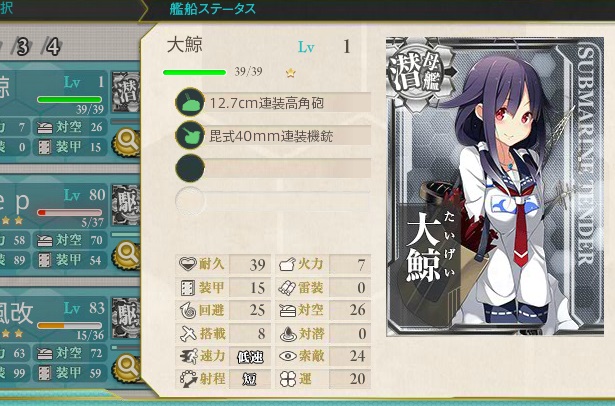Switch to fleet tab 4
The width and height of the screenshot is (615, 406).
pyautogui.click(x=53, y=47)
